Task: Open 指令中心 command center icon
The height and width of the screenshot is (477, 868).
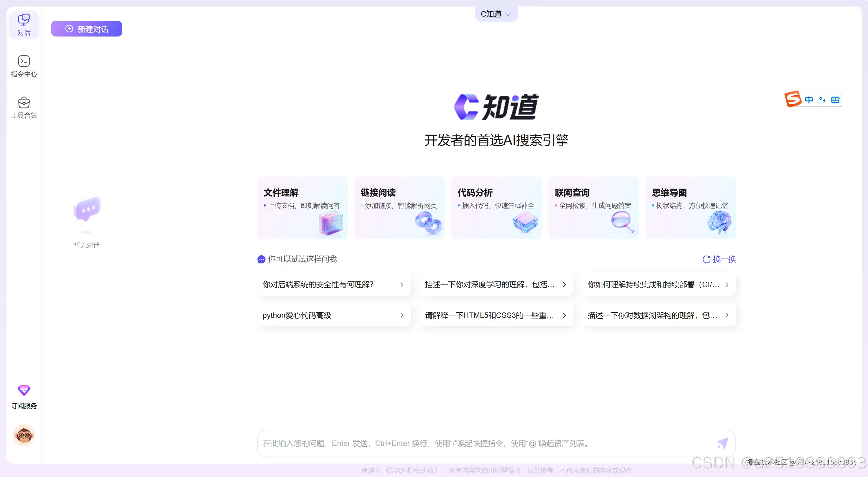Action: pyautogui.click(x=23, y=61)
